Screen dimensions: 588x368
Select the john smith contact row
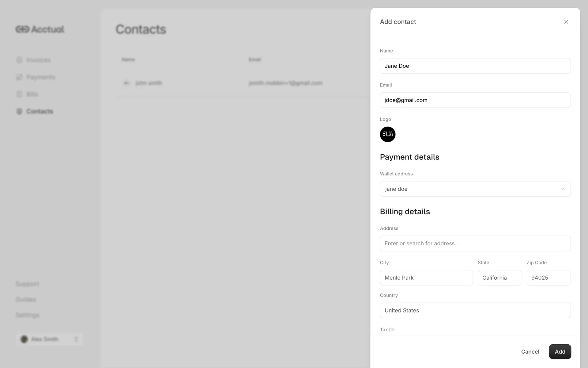pyautogui.click(x=242, y=83)
